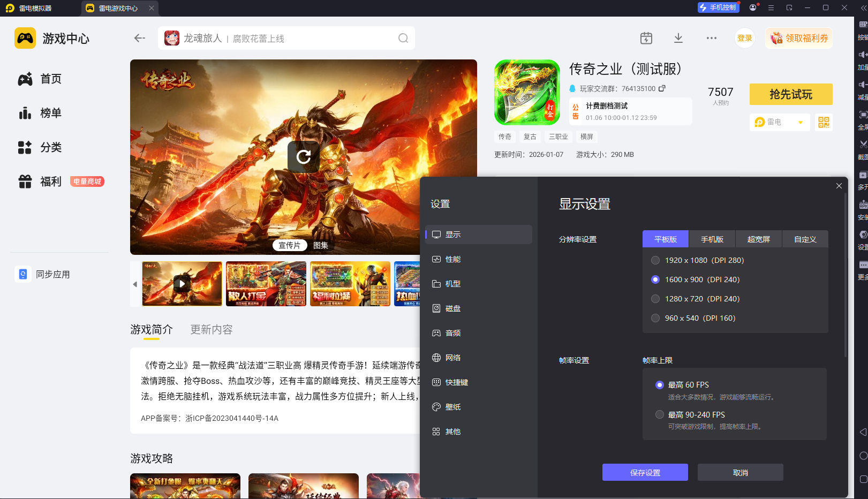Show the QR code for the game
Viewport: 868px width, 499px height.
point(824,122)
